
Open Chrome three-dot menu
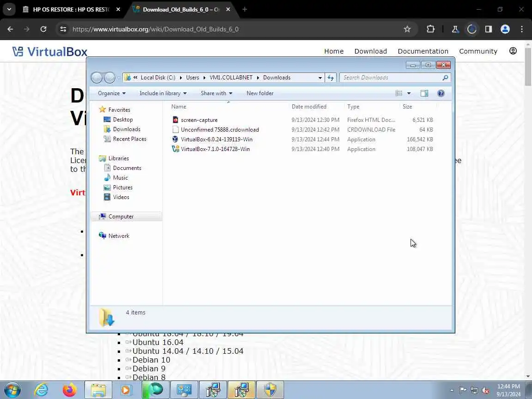(x=522, y=29)
